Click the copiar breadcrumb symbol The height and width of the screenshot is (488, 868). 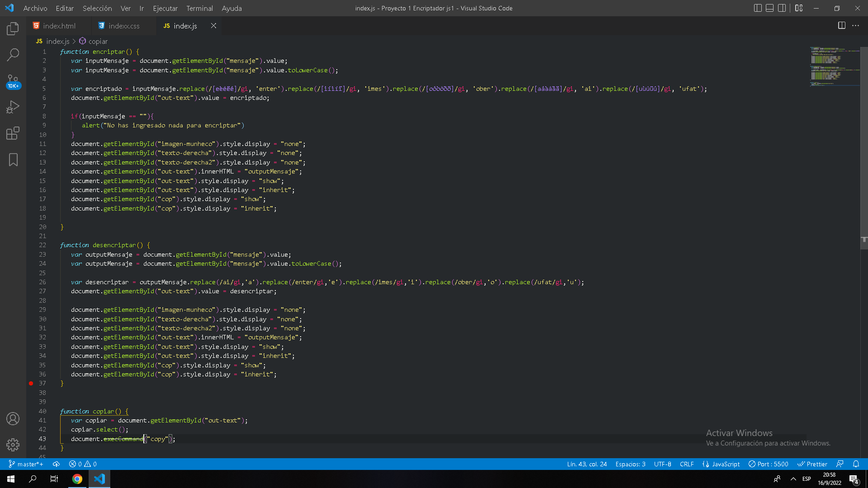pyautogui.click(x=94, y=41)
